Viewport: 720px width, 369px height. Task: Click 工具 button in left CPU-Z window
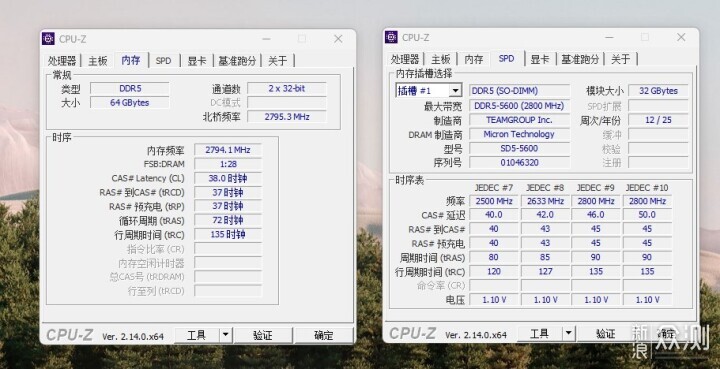click(x=197, y=335)
